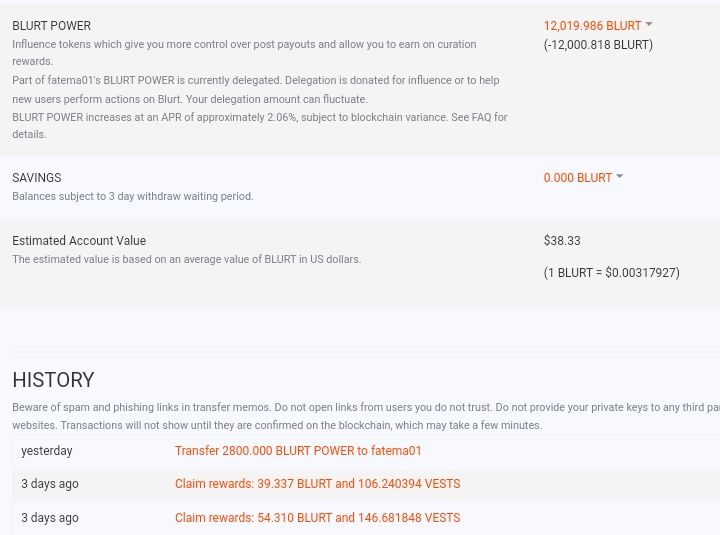Click the Estimated Account Value label

pyautogui.click(x=79, y=241)
